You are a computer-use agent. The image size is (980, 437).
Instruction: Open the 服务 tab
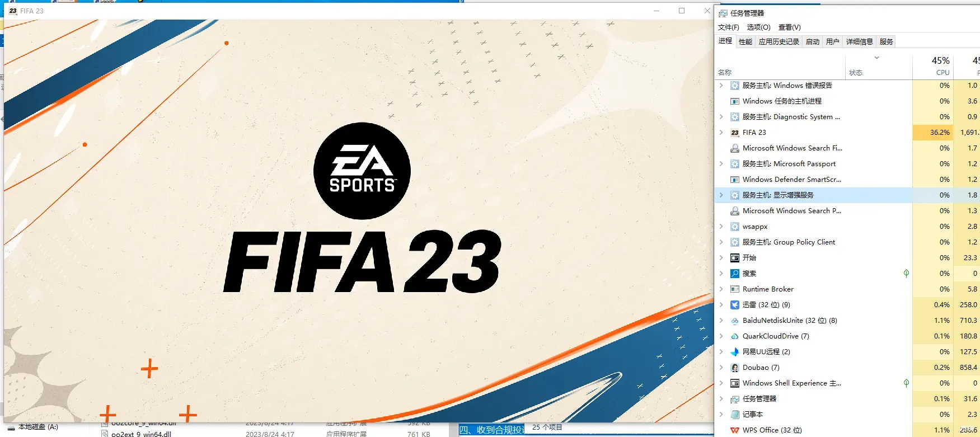pos(887,41)
